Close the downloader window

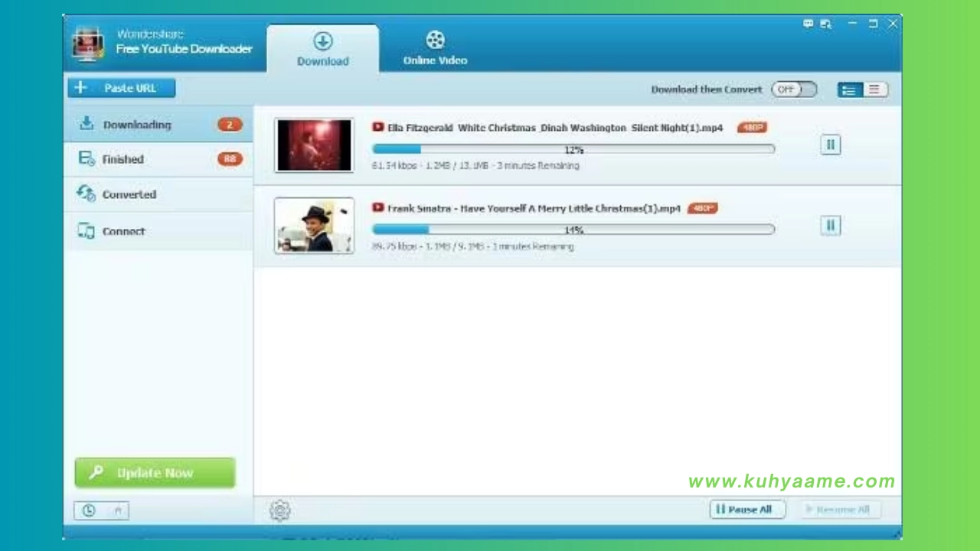[x=893, y=24]
